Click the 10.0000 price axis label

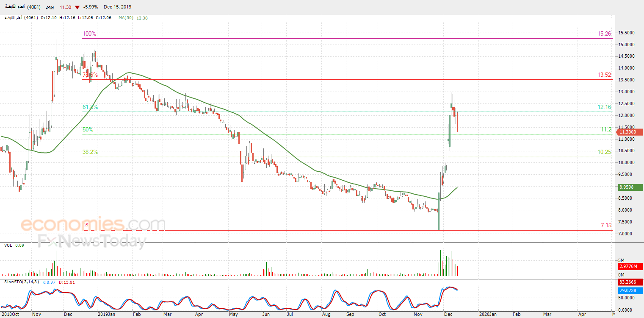[626, 163]
